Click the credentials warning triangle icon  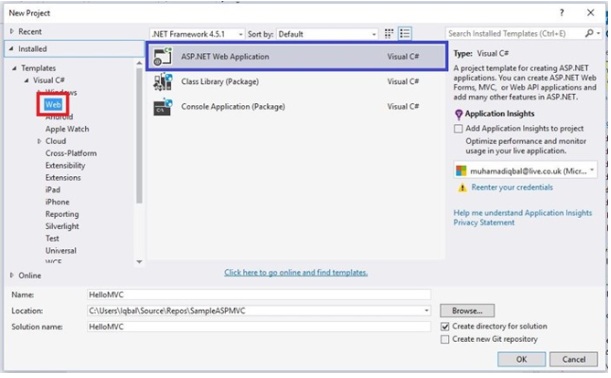[462, 188]
